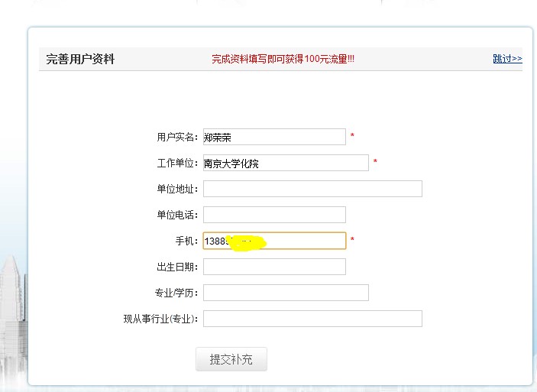
Task: Focus the 工作单位 workplace input field
Action: tap(286, 163)
